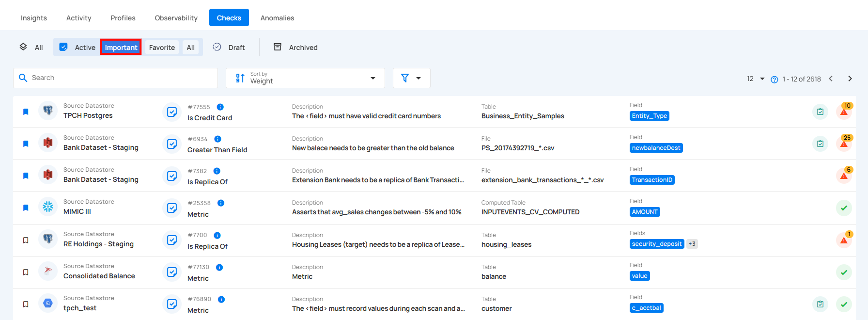868x320 pixels.
Task: Open the Anomalies tab
Action: (x=277, y=18)
